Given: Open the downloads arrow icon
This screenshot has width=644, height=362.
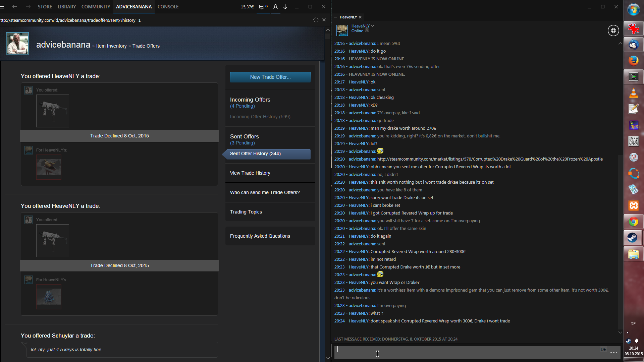Looking at the screenshot, I should click(x=285, y=7).
